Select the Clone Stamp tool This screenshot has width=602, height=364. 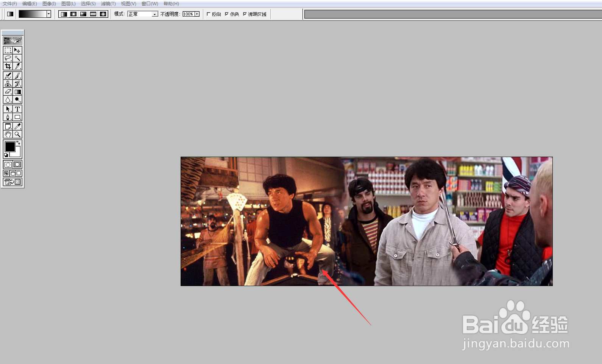(8, 84)
